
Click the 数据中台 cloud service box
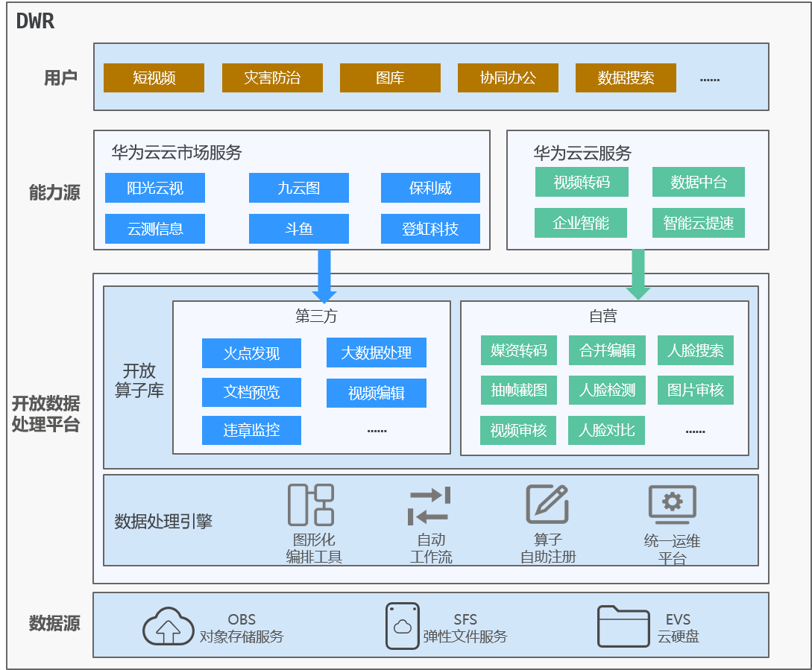[x=699, y=182]
